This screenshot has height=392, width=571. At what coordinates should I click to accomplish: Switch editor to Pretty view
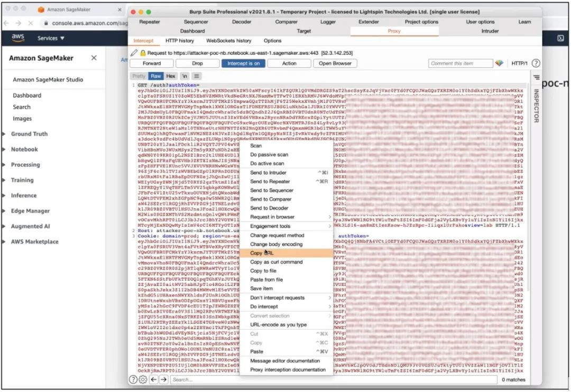(x=139, y=76)
